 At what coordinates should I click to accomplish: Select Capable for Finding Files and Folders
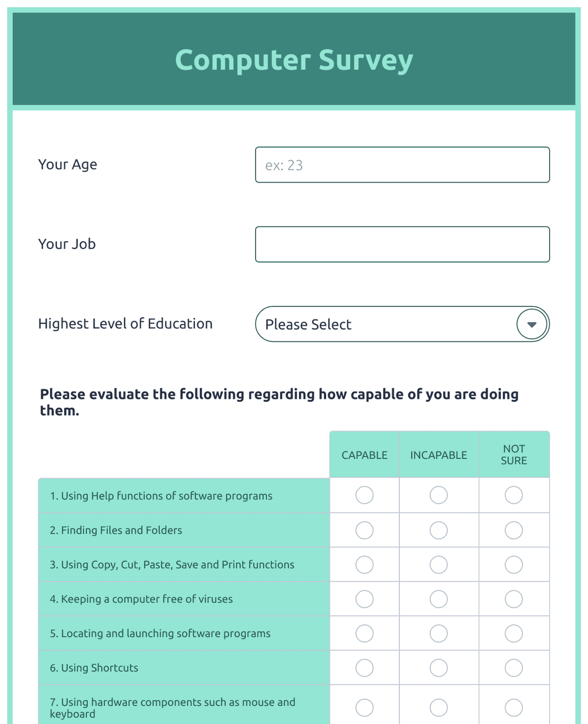[364, 530]
